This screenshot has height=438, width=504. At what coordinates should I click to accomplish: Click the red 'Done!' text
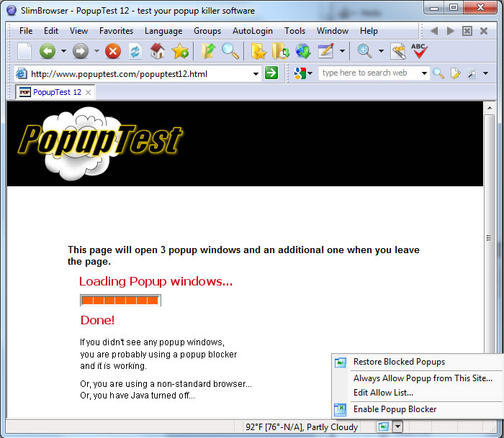point(97,320)
